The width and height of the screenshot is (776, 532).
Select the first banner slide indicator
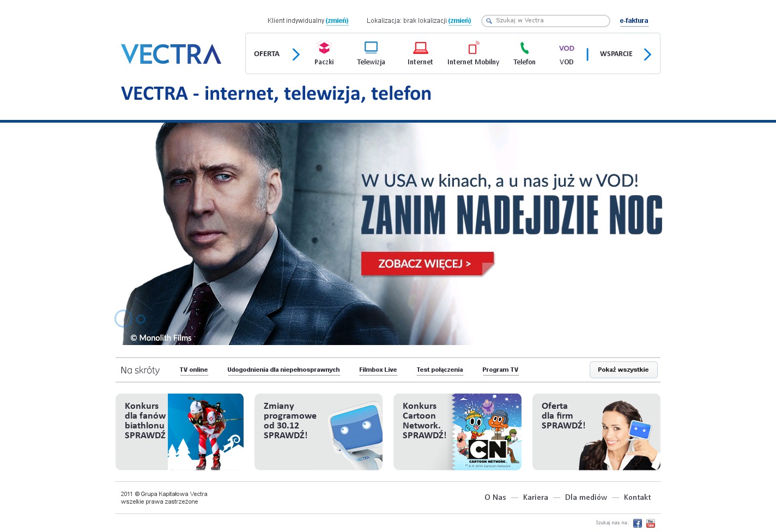click(124, 319)
